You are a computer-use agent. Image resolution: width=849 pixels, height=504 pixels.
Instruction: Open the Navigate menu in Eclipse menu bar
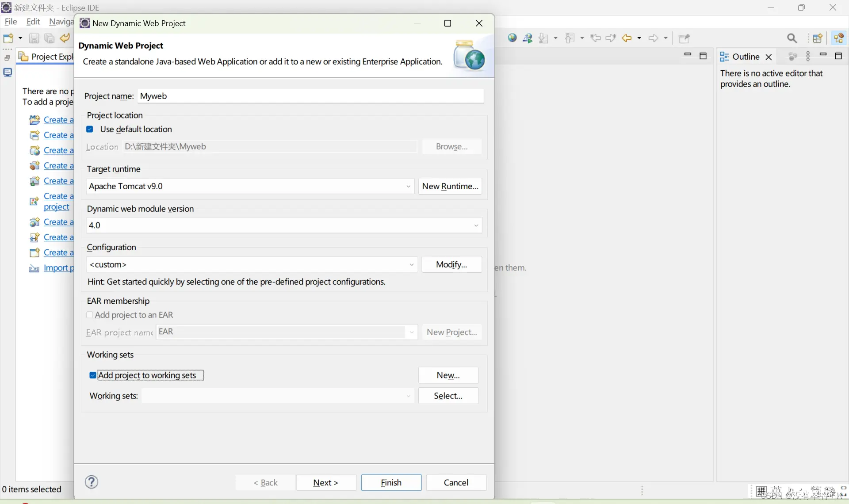tap(61, 22)
